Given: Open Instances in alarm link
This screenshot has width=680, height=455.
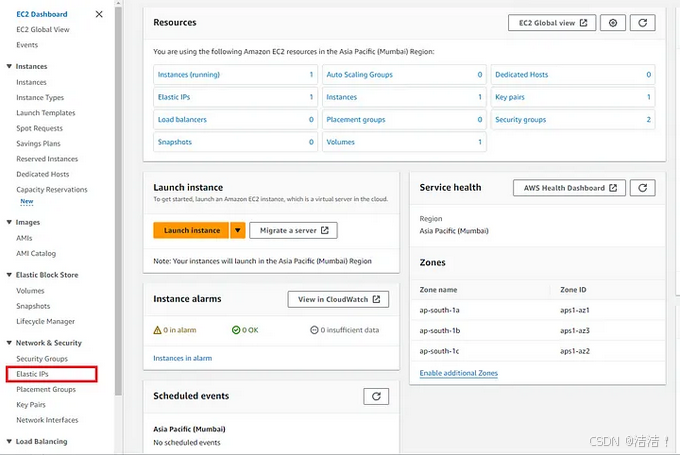Looking at the screenshot, I should point(183,358).
